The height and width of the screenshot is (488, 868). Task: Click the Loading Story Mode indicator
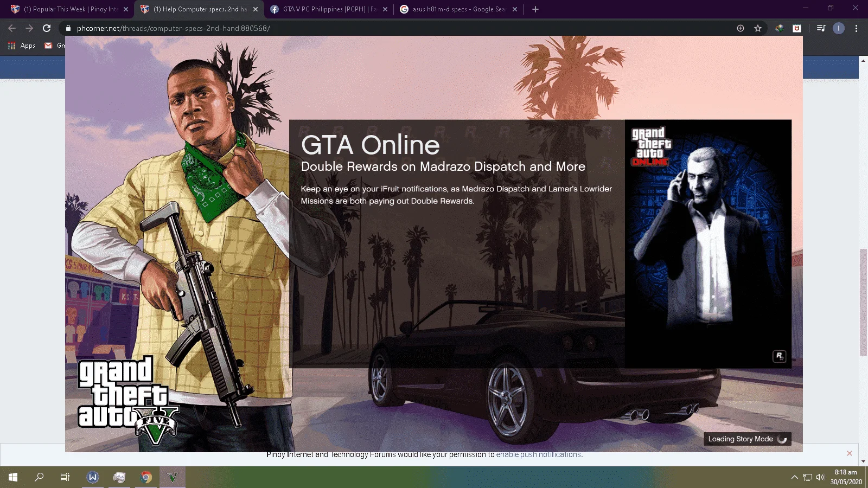click(x=748, y=439)
